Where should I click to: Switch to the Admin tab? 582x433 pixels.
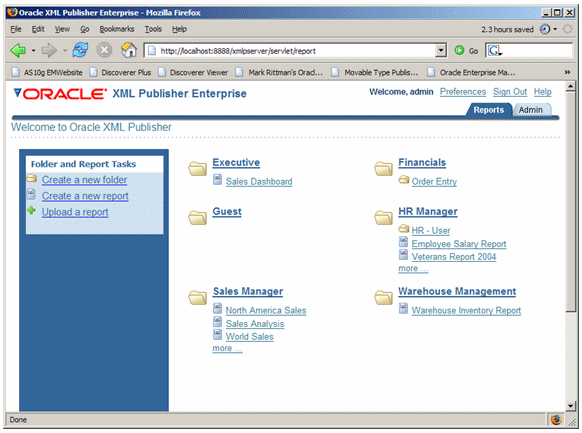tap(530, 110)
